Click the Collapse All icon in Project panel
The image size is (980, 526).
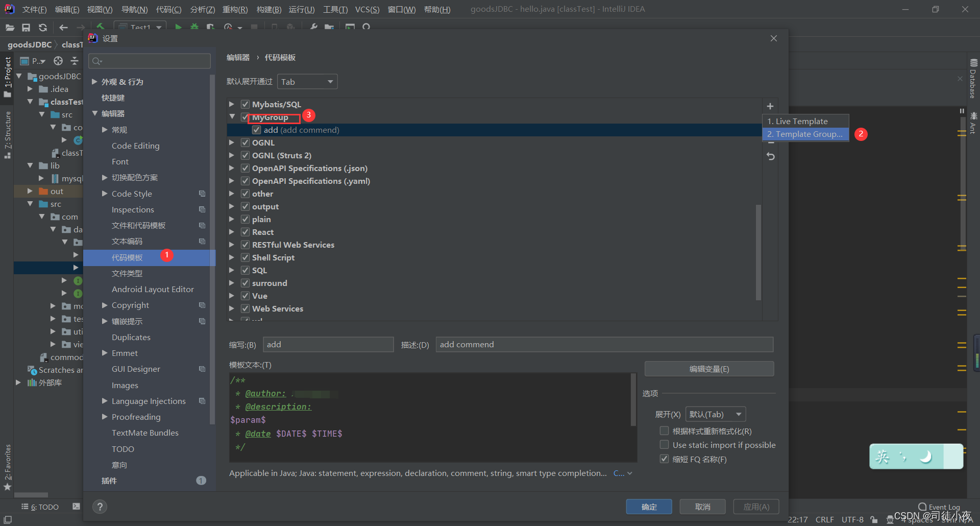[75, 61]
